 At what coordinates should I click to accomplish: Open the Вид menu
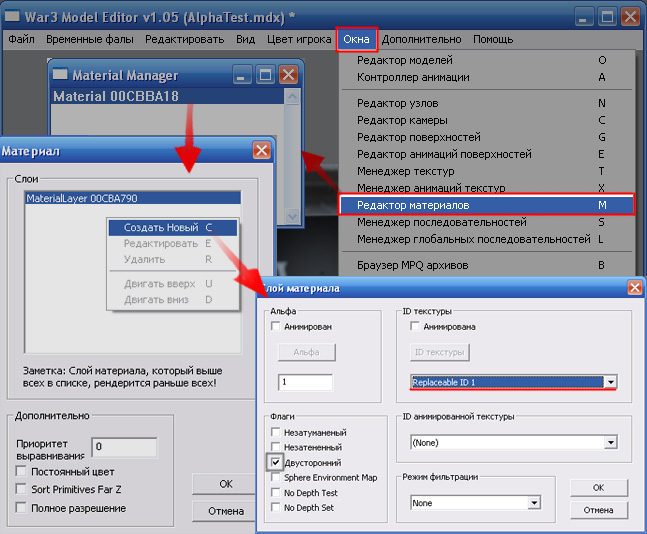[246, 40]
